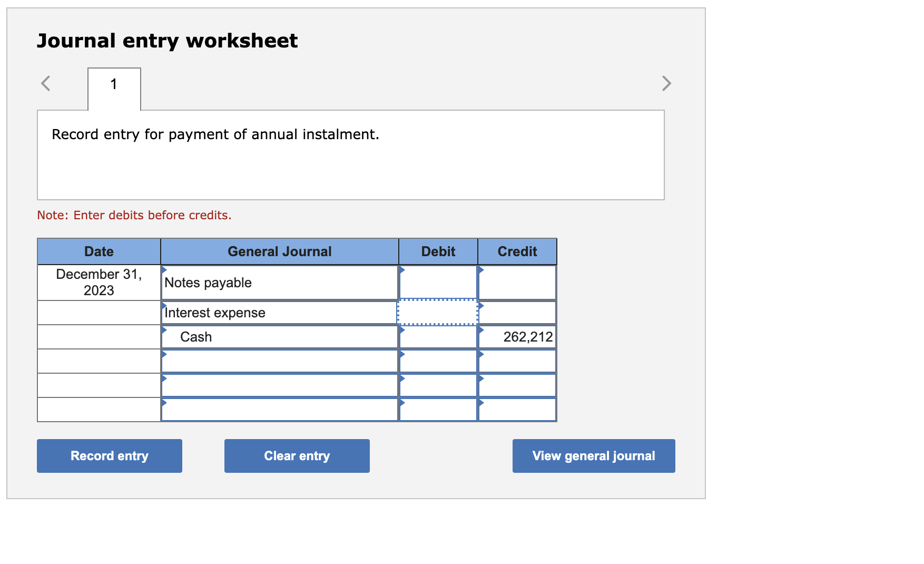Select fifth row debit field
Screen dimensions: 924x564
click(438, 385)
